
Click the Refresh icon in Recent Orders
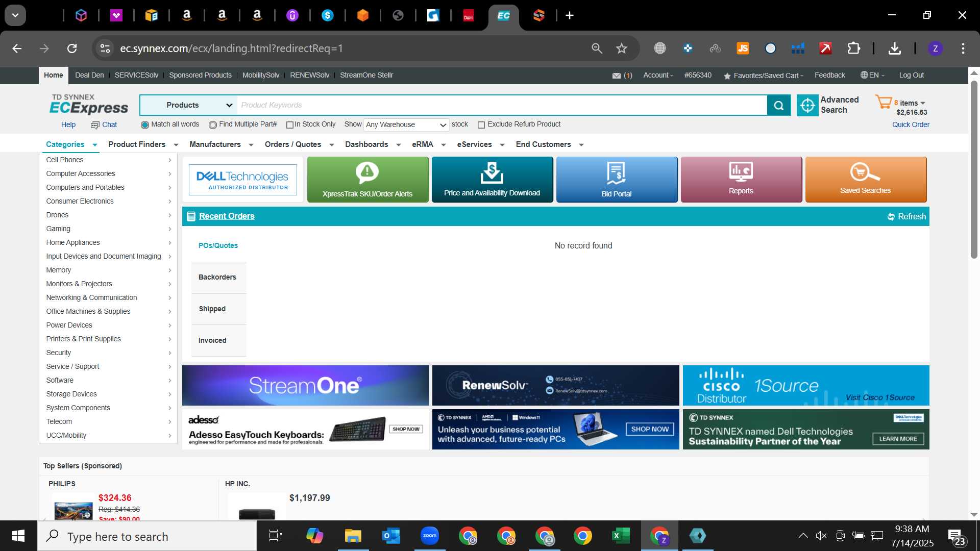891,217
